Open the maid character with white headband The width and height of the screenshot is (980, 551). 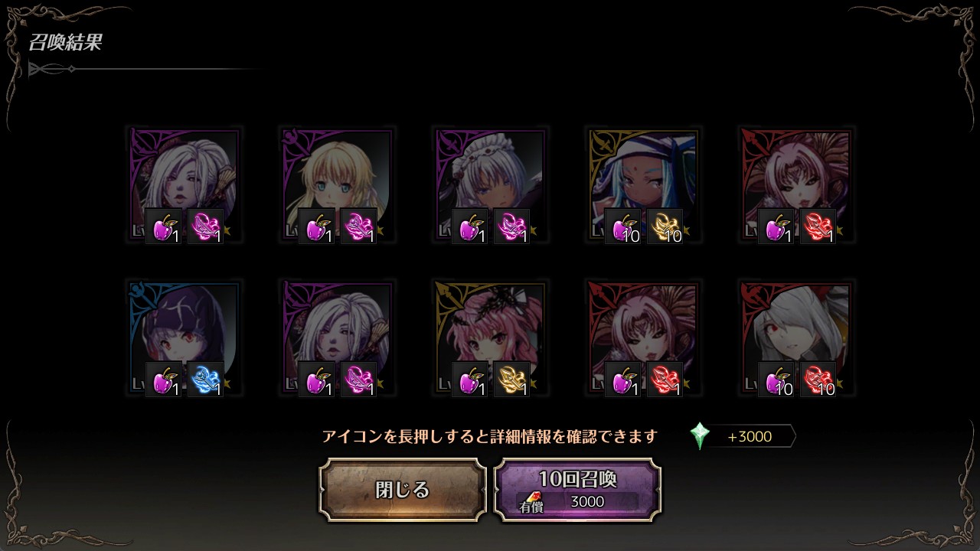tap(490, 185)
